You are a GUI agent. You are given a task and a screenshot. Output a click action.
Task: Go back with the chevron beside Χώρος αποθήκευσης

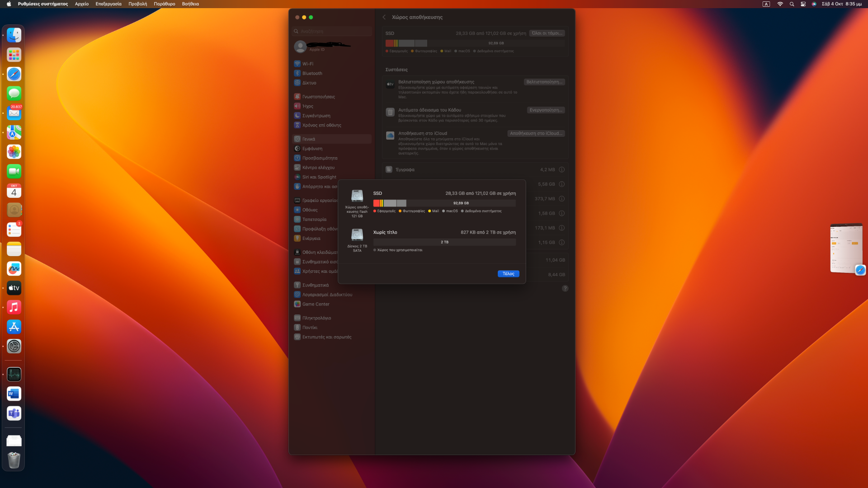click(x=384, y=17)
